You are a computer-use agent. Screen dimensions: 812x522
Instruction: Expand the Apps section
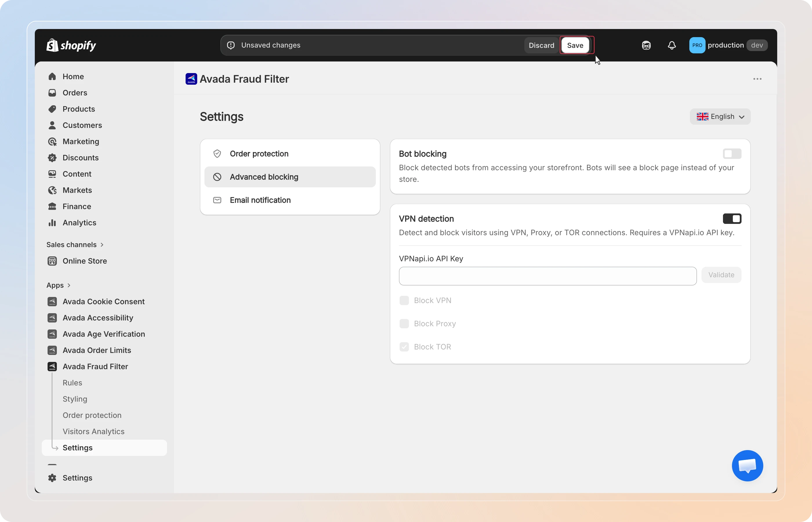tap(59, 285)
